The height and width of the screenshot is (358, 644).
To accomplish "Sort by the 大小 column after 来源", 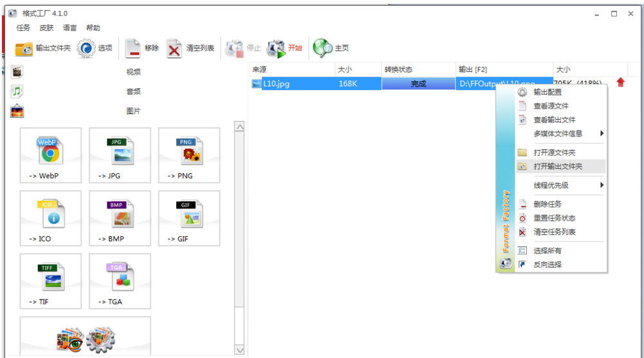I will [358, 70].
